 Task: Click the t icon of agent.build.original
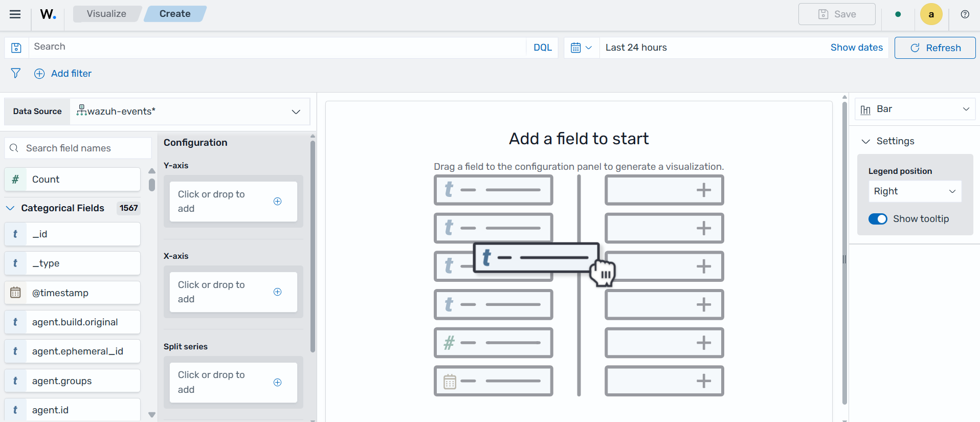15,322
